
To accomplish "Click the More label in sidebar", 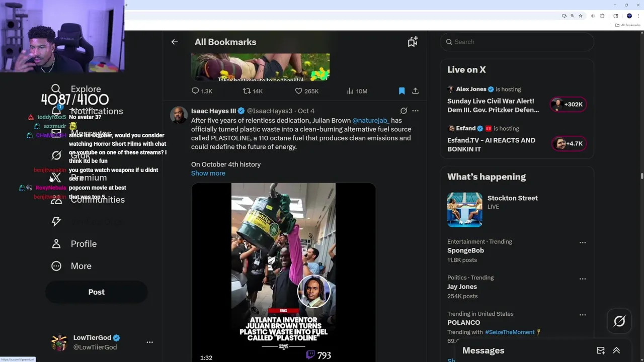I will pos(81,266).
